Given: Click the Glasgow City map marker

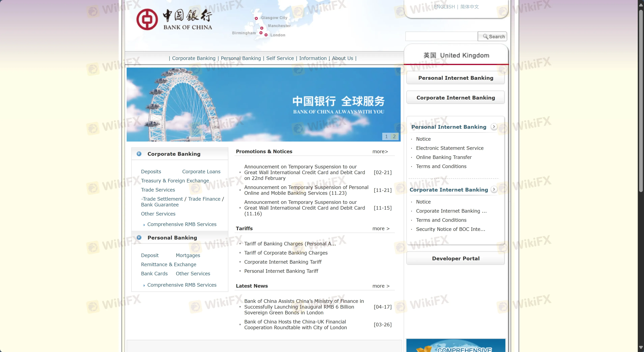Looking at the screenshot, I should (x=256, y=18).
